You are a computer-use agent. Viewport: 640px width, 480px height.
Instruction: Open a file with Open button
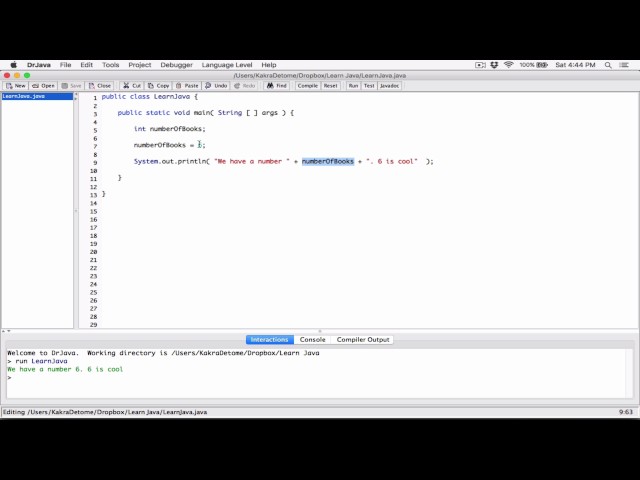coord(43,86)
